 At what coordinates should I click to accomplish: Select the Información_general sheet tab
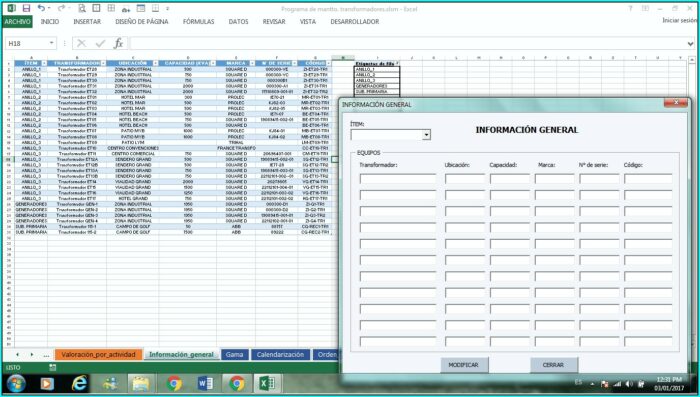click(x=181, y=355)
